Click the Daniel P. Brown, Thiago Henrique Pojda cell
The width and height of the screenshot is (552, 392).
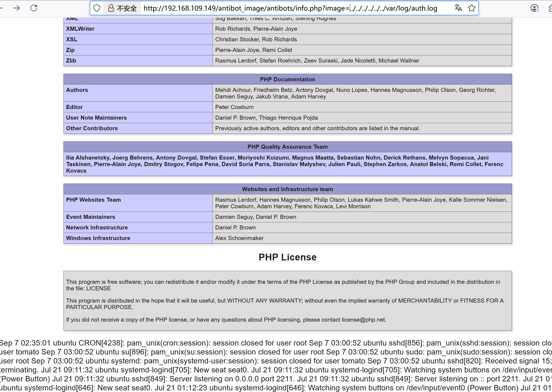362,117
